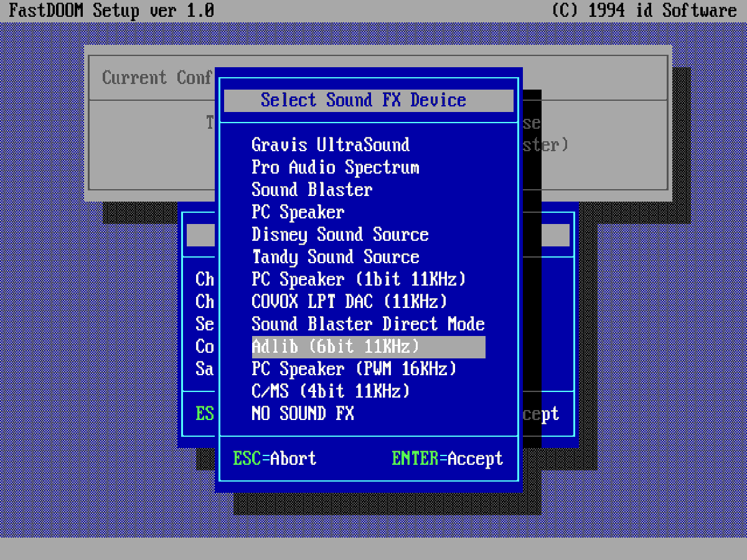The height and width of the screenshot is (560, 747).
Task: Select COVOX LPT DAC (11KHz)
Action: (349, 302)
